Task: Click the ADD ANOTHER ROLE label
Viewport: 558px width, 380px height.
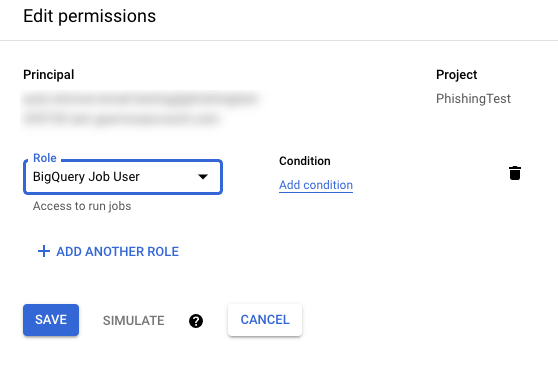Action: 117,252
